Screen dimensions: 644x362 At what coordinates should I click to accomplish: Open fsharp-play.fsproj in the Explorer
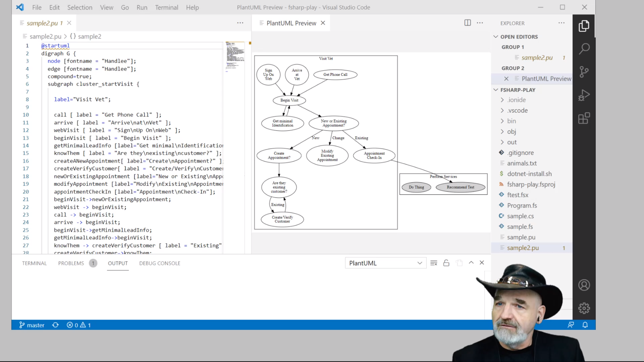tap(531, 184)
